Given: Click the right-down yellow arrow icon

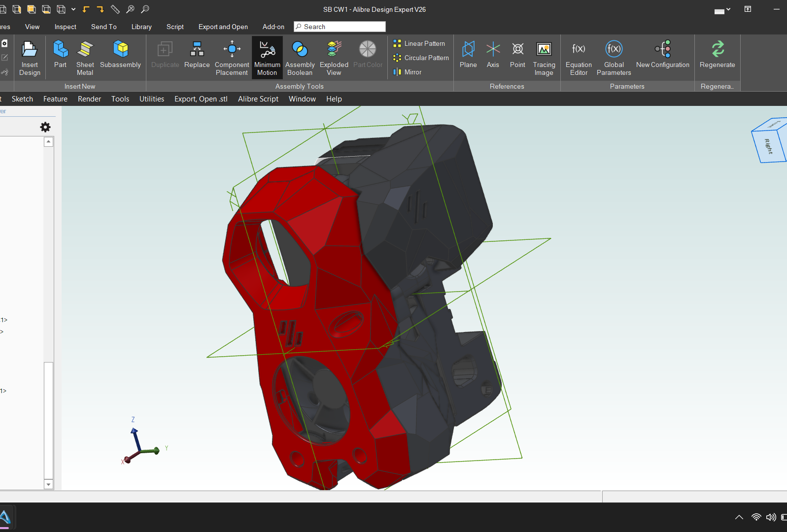Looking at the screenshot, I should [x=101, y=9].
